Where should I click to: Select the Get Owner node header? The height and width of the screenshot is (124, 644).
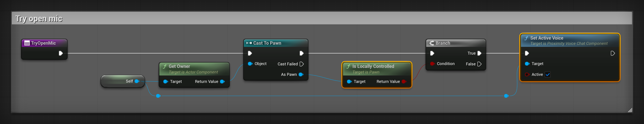tap(194, 69)
